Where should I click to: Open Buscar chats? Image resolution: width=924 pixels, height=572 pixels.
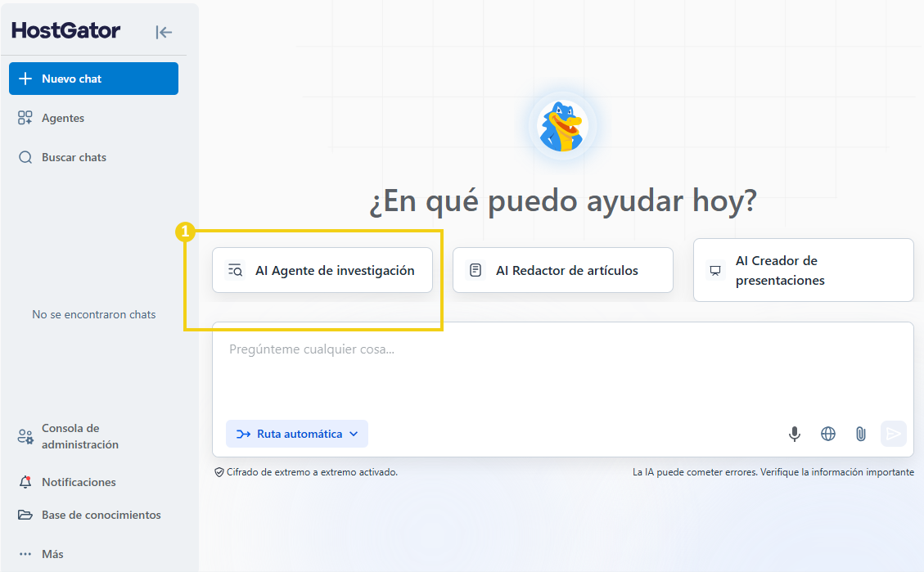62,157
